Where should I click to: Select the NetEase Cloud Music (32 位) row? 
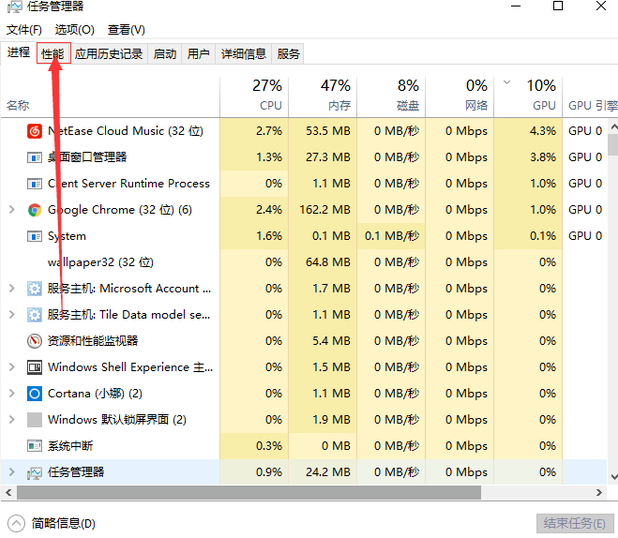click(303, 131)
